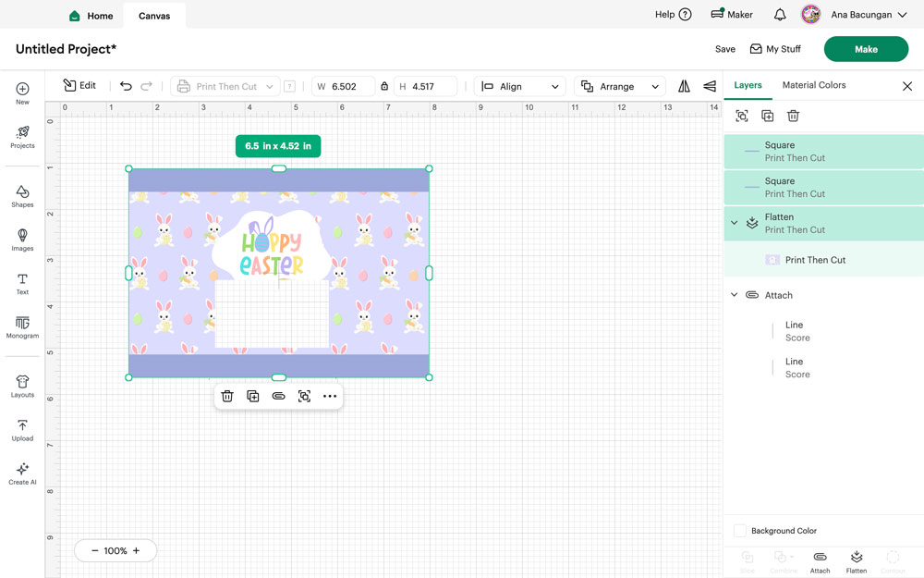Image resolution: width=924 pixels, height=578 pixels.
Task: Switch to the Material Colors tab
Action: pyautogui.click(x=814, y=85)
